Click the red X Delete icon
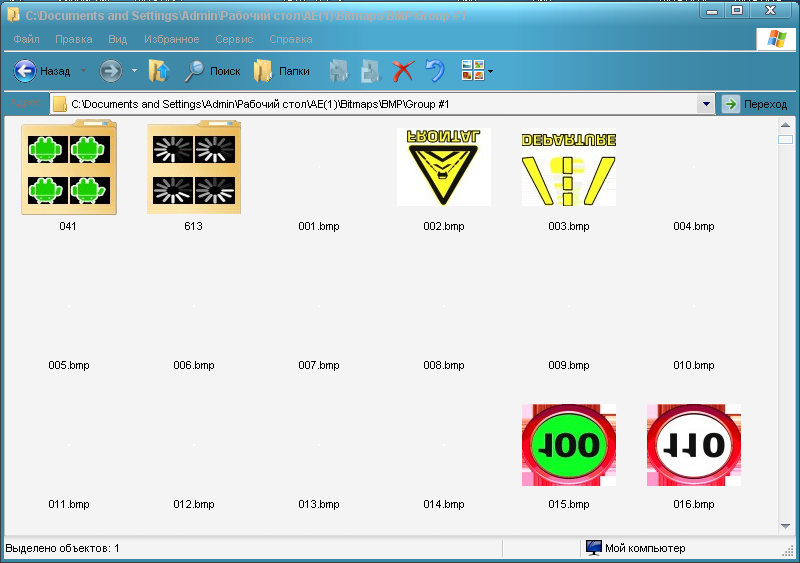Viewport: 800px width, 563px height. (403, 71)
